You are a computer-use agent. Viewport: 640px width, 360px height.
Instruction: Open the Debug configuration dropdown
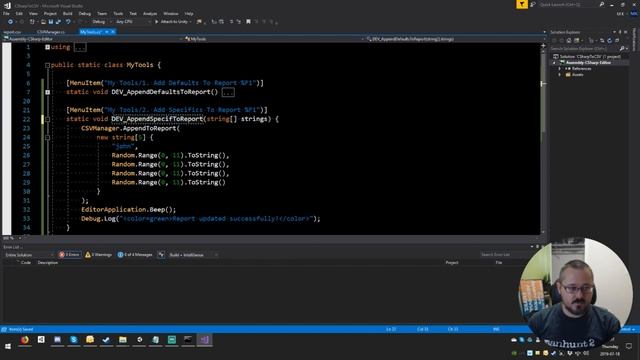point(101,22)
